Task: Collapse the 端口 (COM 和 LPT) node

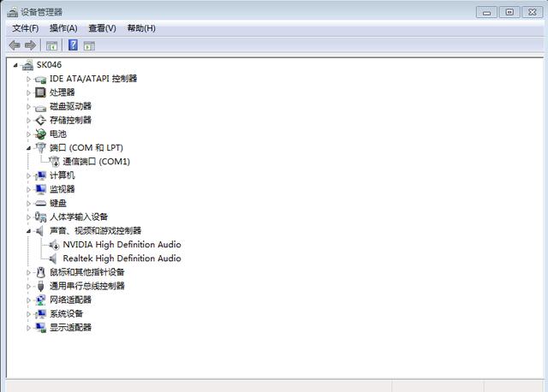Action: [x=28, y=148]
